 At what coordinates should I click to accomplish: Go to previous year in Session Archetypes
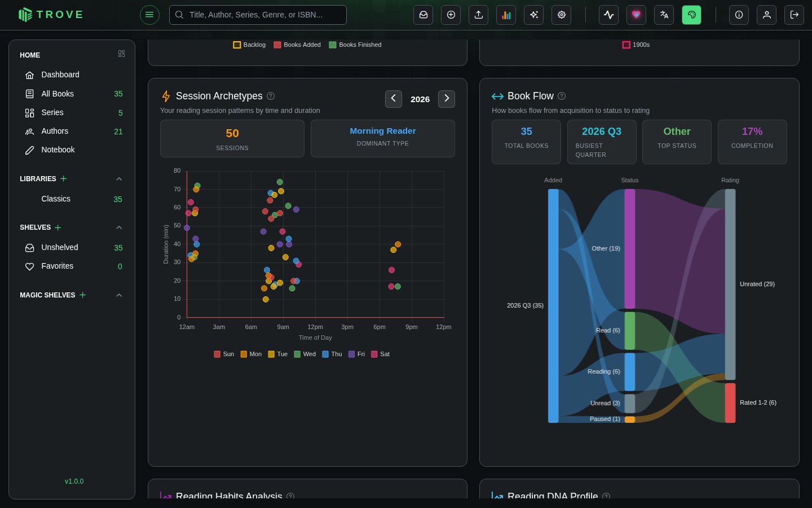point(394,99)
